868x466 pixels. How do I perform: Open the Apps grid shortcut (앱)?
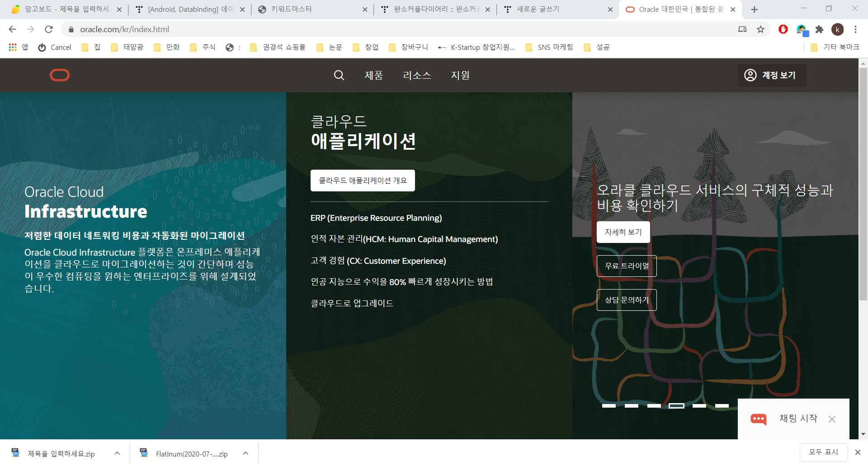[18, 47]
